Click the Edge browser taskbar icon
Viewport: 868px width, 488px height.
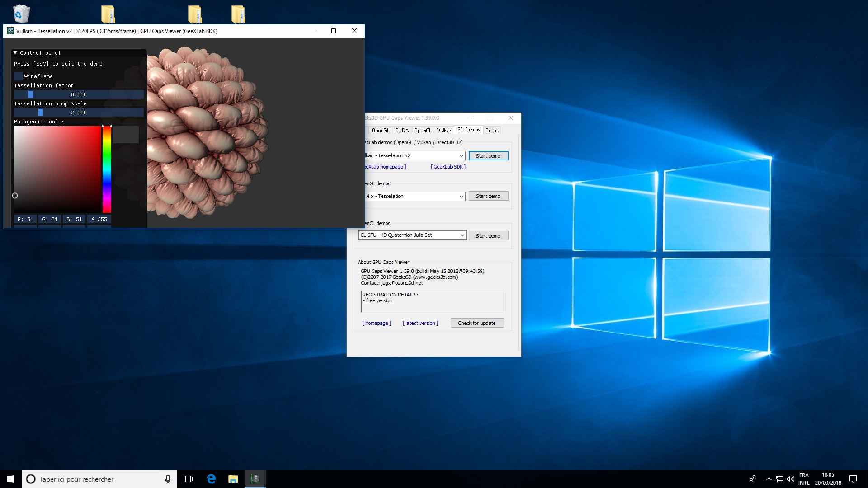click(x=211, y=479)
